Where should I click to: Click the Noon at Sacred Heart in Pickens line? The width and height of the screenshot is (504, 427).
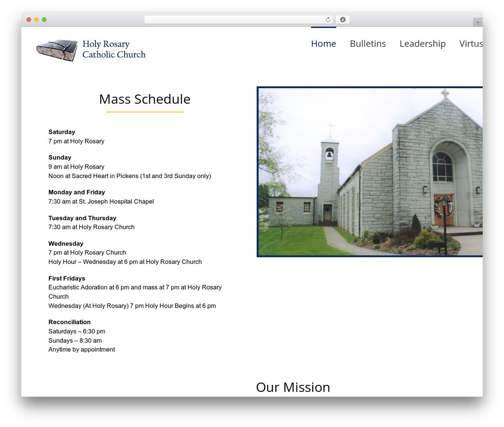pos(130,176)
